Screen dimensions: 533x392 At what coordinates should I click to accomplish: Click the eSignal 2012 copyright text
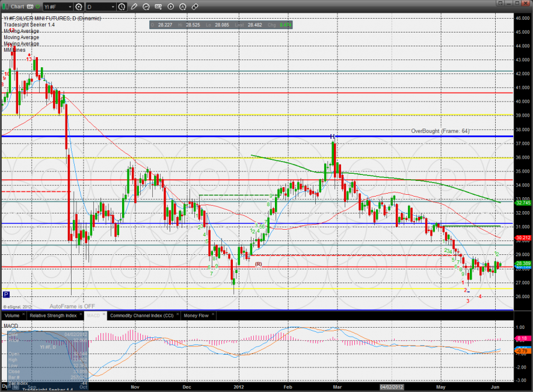click(x=17, y=307)
